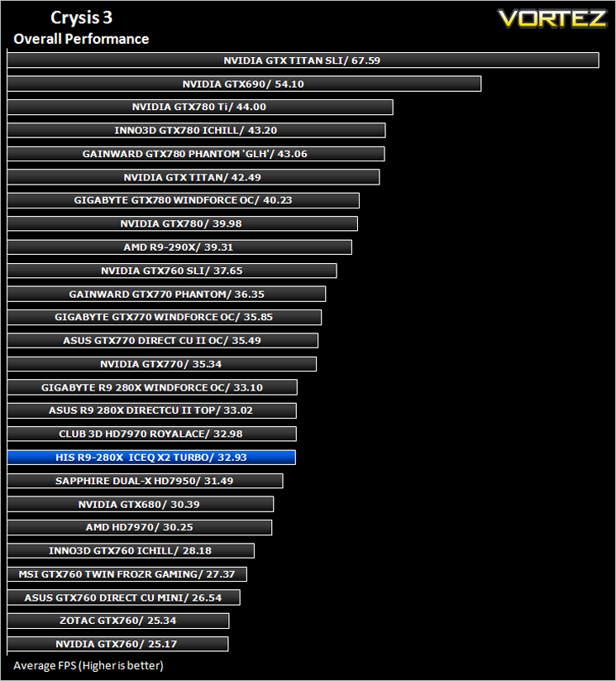Click the Average FPS (Higher is better) caption
The width and height of the screenshot is (616, 681).
tap(88, 666)
